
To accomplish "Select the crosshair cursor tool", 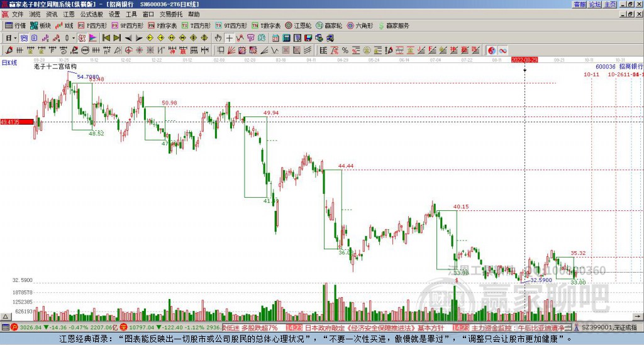I will pyautogui.click(x=229, y=38).
